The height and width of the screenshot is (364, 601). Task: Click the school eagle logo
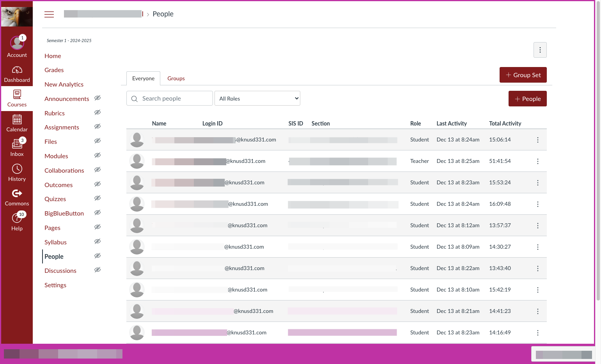(17, 17)
